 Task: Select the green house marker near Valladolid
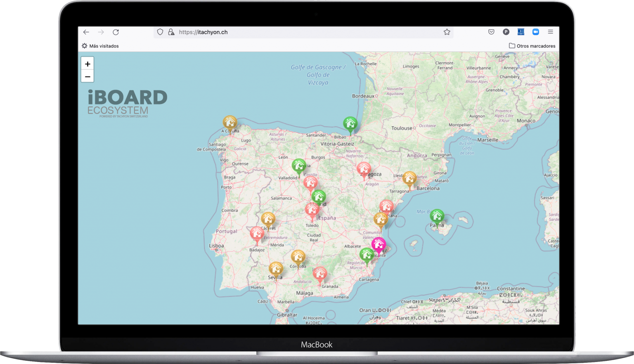click(x=299, y=166)
